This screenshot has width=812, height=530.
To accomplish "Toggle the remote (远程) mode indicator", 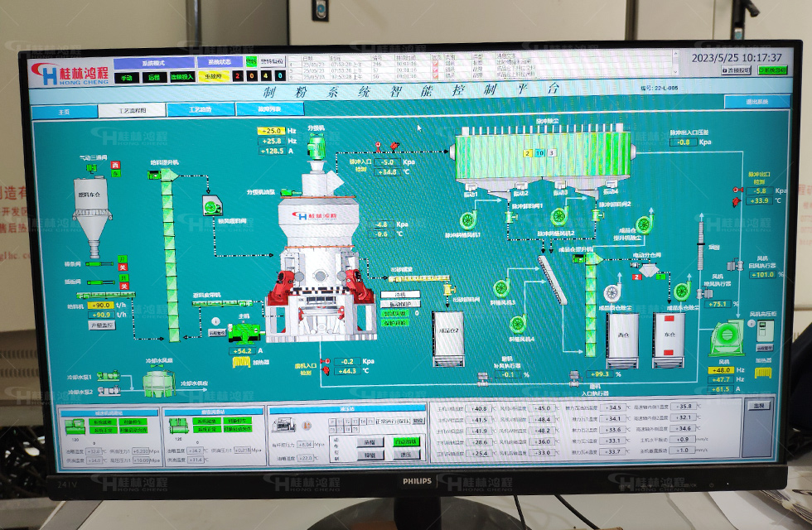I will (x=153, y=77).
